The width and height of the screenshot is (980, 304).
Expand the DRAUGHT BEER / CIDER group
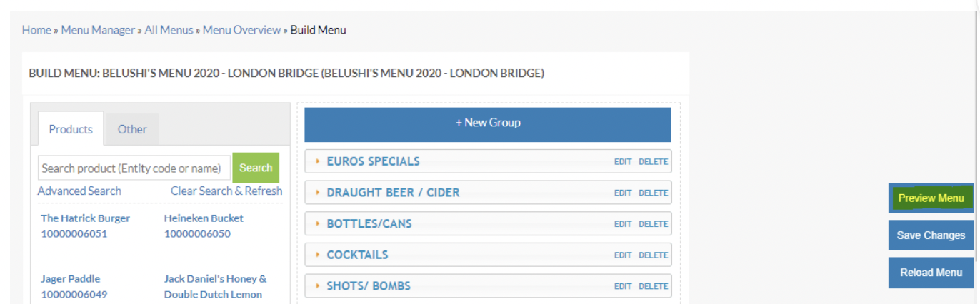click(x=317, y=193)
